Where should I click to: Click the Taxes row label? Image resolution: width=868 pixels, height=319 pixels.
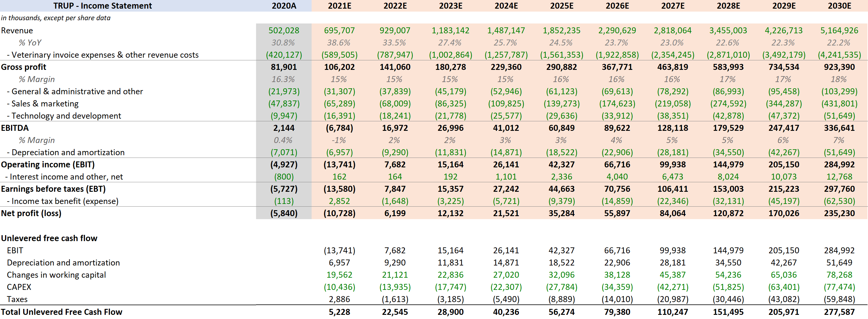(17, 299)
